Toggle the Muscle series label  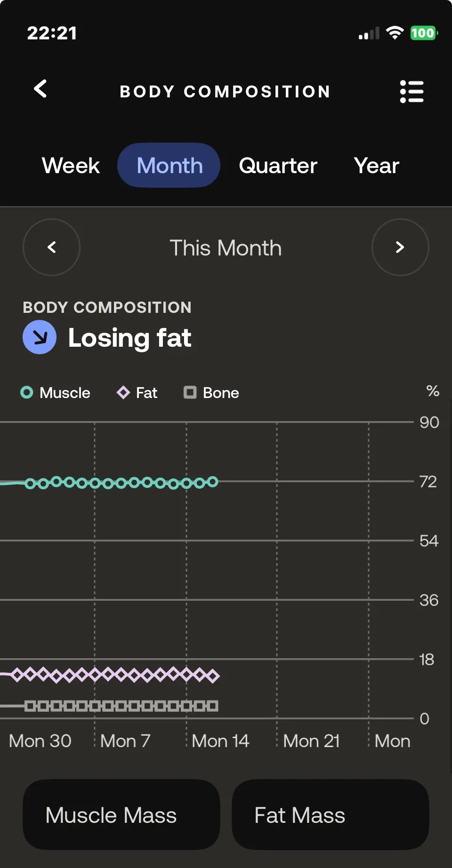click(65, 393)
